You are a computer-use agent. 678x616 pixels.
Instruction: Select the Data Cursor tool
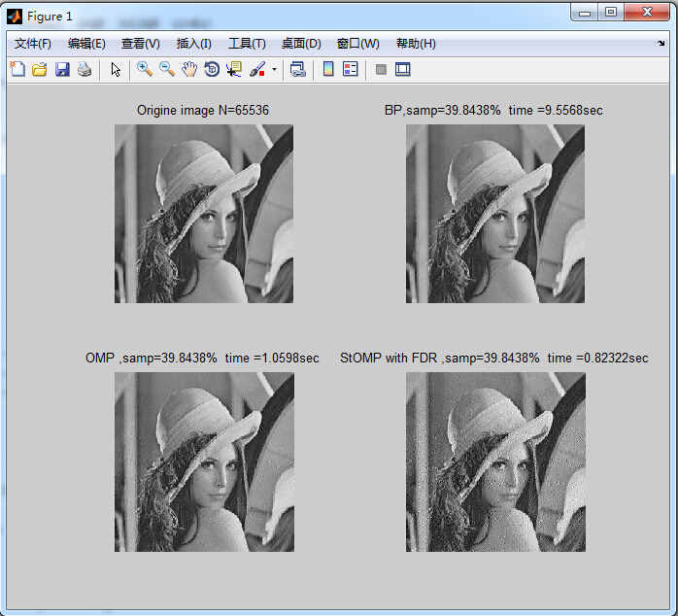(234, 69)
